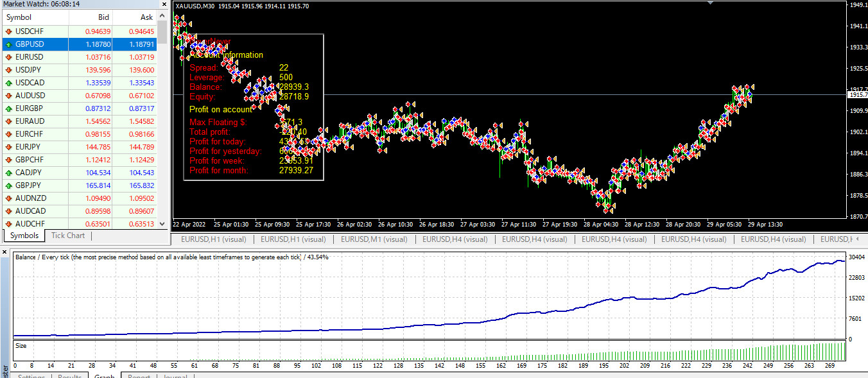Click the current price label 1915.7
This screenshot has width=868, height=378.
(x=858, y=95)
